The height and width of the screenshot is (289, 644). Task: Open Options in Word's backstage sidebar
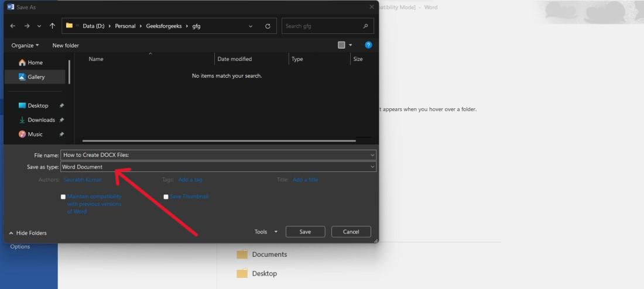click(x=20, y=246)
